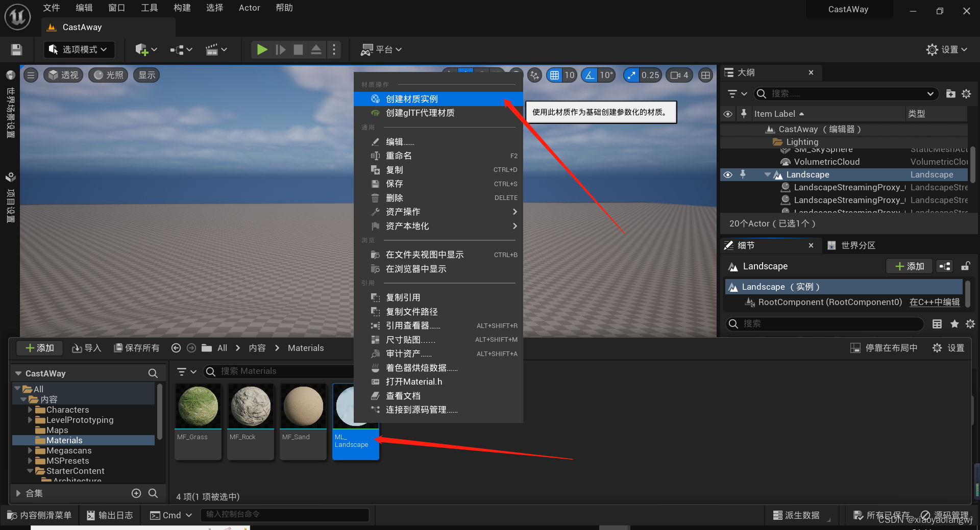Toggle visibility eye of Landscape actor
980x530 pixels.
pyautogui.click(x=728, y=174)
